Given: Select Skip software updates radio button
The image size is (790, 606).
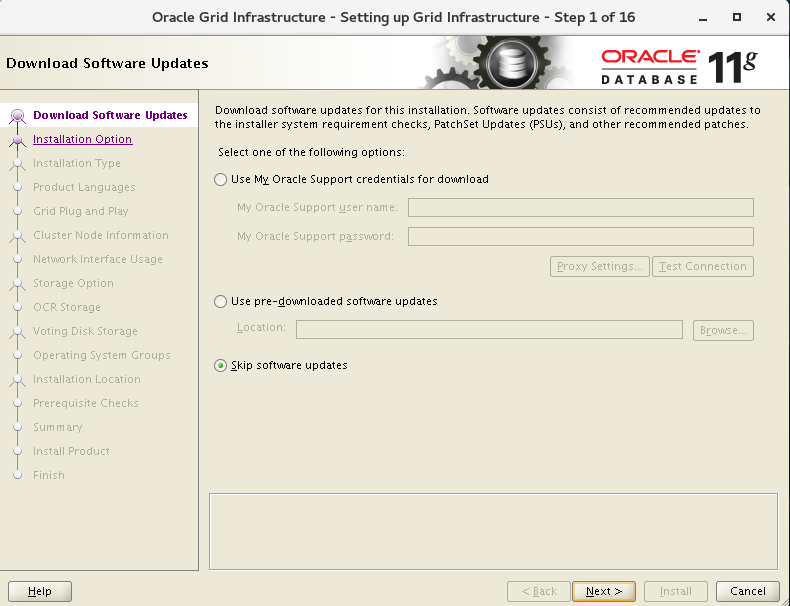Looking at the screenshot, I should [x=220, y=365].
